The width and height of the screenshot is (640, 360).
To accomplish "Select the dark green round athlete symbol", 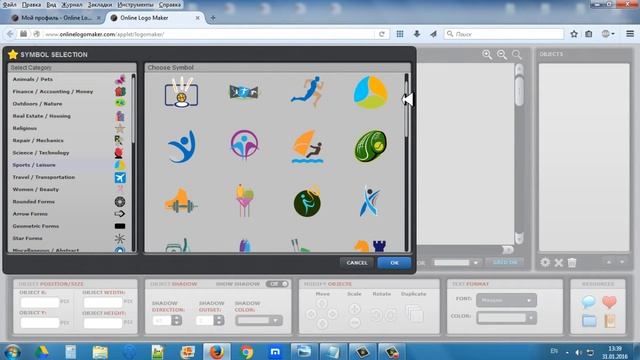I will coord(307,201).
